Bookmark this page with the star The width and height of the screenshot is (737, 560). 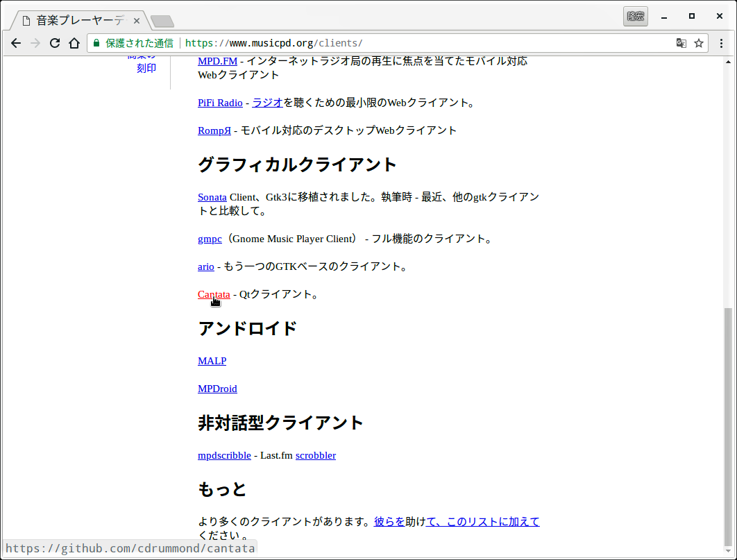click(x=699, y=43)
